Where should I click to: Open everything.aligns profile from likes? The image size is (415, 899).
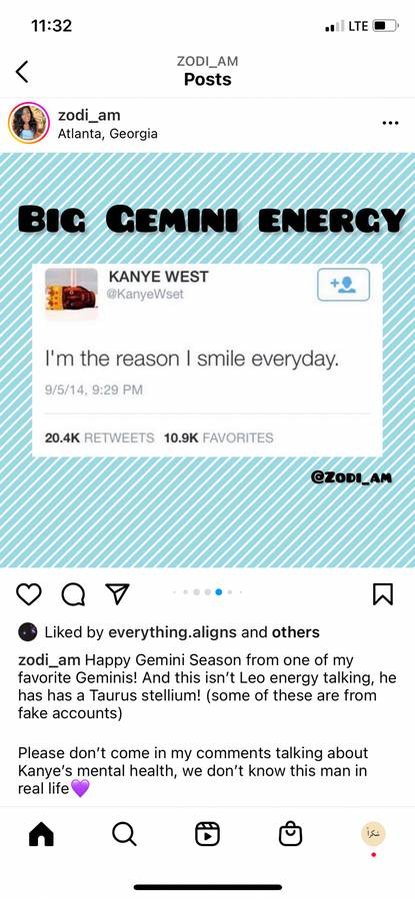172,632
